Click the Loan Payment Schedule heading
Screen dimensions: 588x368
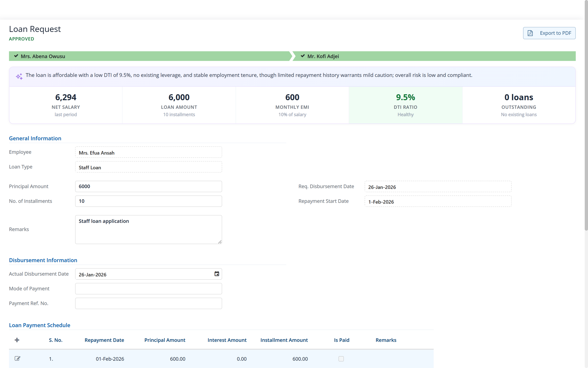pos(40,325)
